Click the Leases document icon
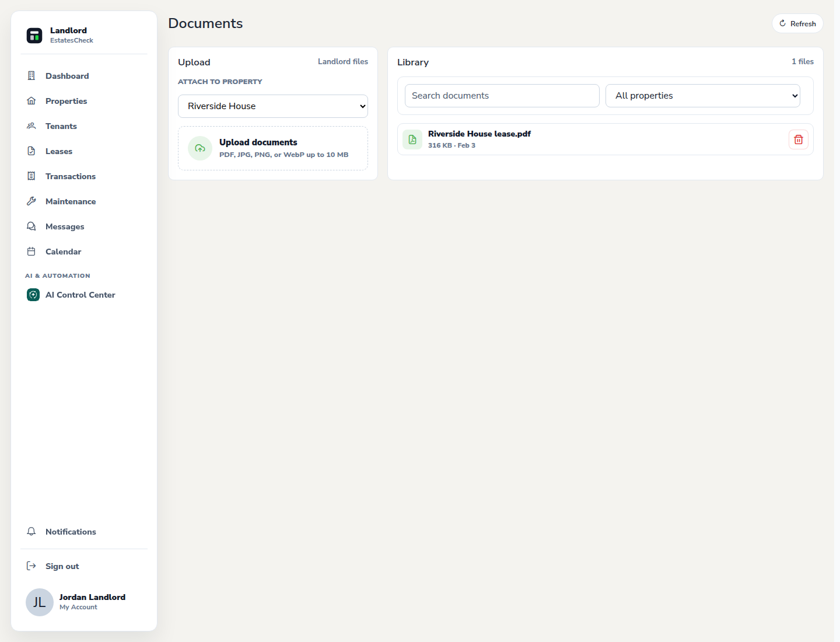This screenshot has height=642, width=840. pos(32,151)
